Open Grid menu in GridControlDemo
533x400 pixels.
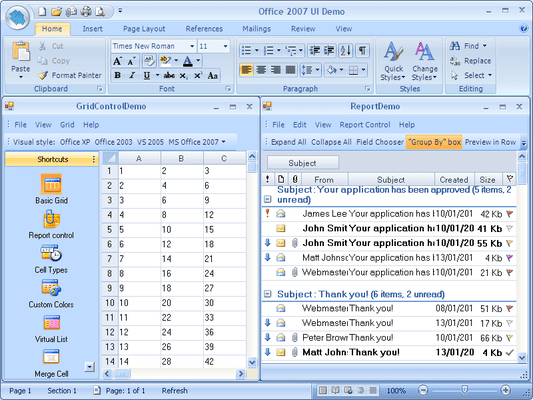tap(67, 125)
